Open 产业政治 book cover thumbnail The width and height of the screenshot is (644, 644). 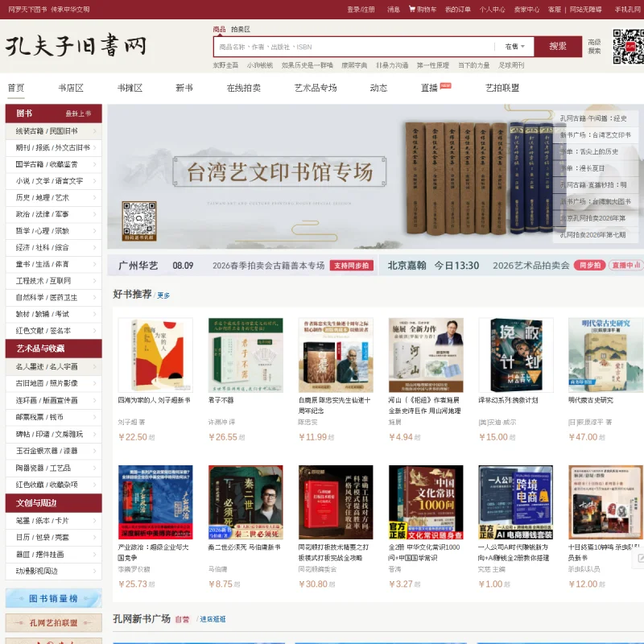click(155, 502)
